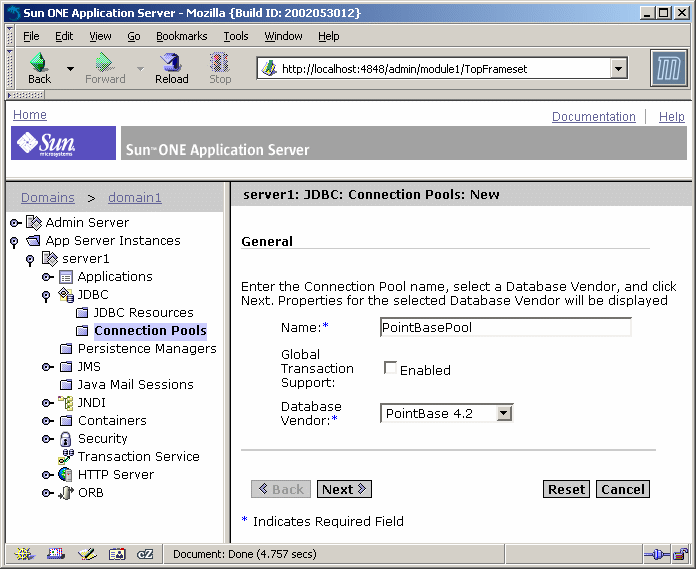Click the bookmark icon beside the URL
Screen dimensions: 696x569
[269, 68]
